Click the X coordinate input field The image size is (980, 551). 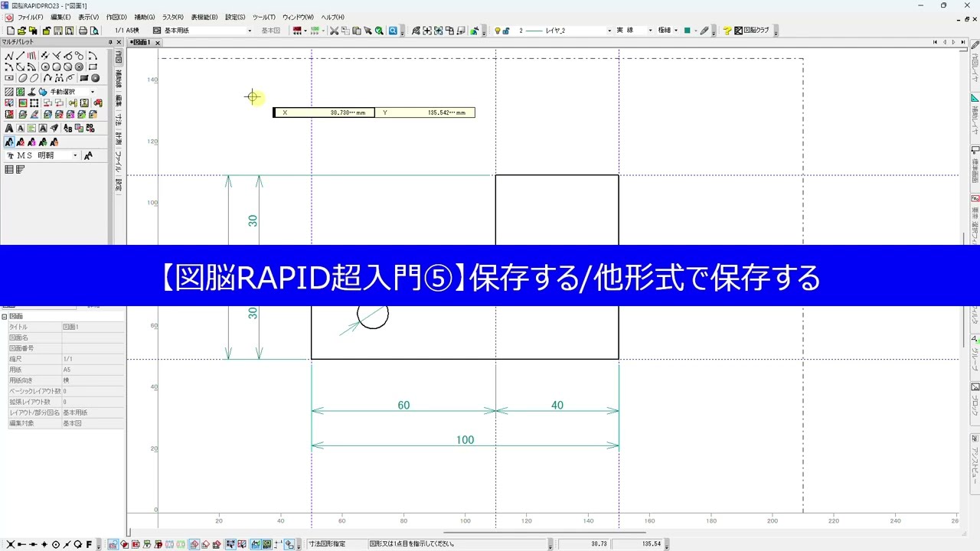click(324, 112)
